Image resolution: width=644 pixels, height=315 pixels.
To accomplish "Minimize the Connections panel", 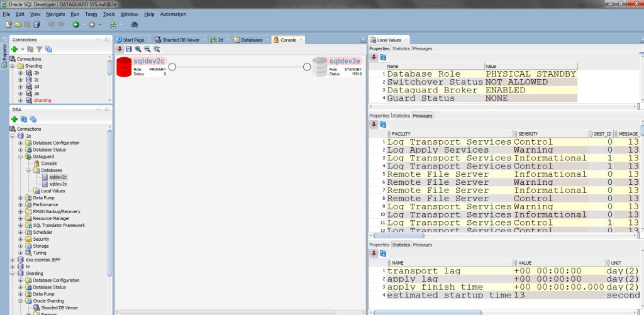I will (x=107, y=40).
